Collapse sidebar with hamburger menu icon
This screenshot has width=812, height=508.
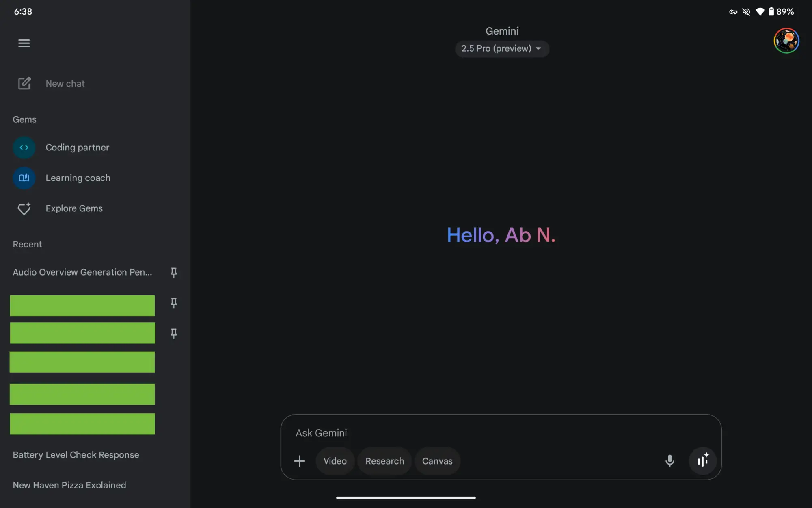point(24,43)
